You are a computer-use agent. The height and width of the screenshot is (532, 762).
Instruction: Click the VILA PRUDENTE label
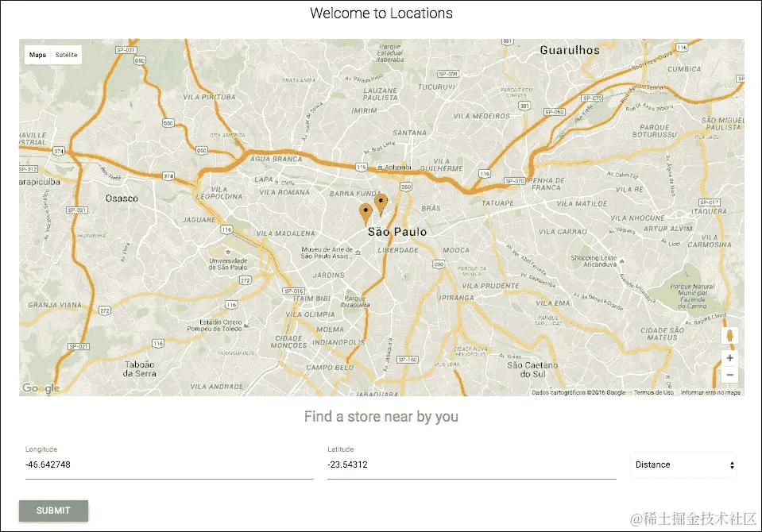tap(490, 286)
